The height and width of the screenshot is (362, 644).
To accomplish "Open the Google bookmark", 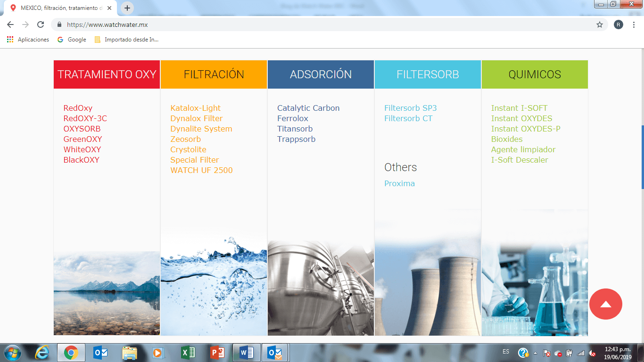I will [72, 40].
